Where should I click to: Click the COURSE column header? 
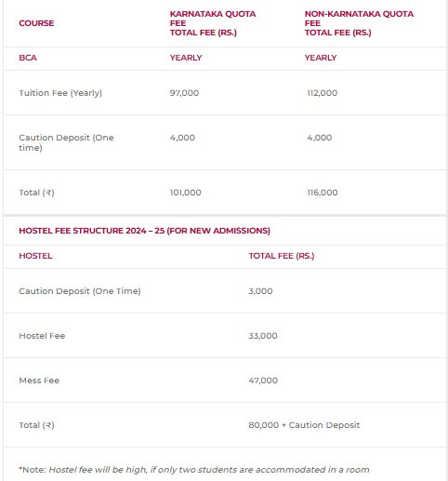tap(36, 23)
